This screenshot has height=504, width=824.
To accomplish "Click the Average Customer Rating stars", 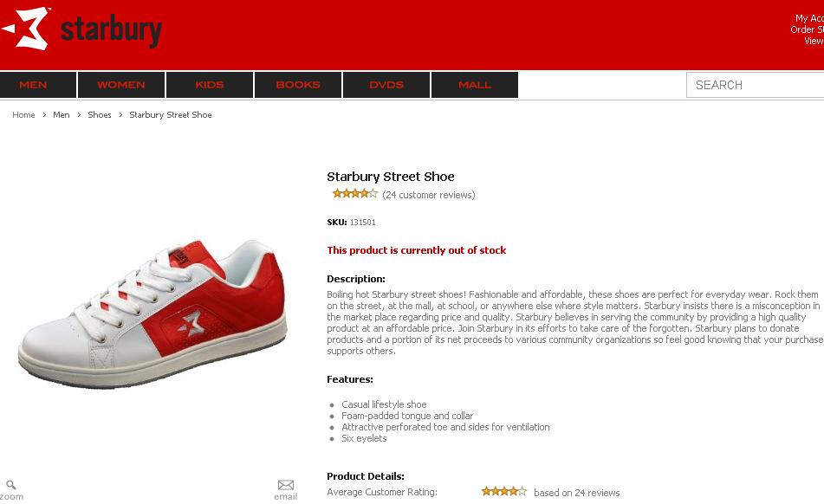I will (x=504, y=491).
